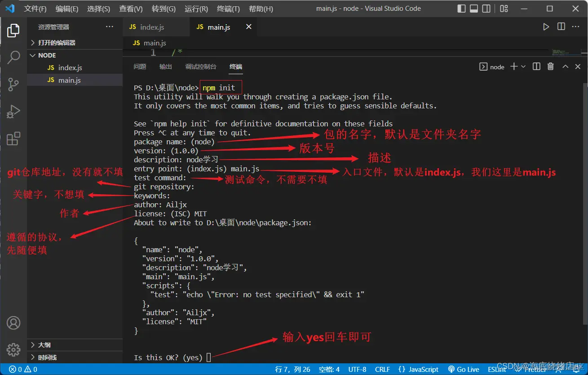Open the Source Control view
588x375 pixels.
13,84
